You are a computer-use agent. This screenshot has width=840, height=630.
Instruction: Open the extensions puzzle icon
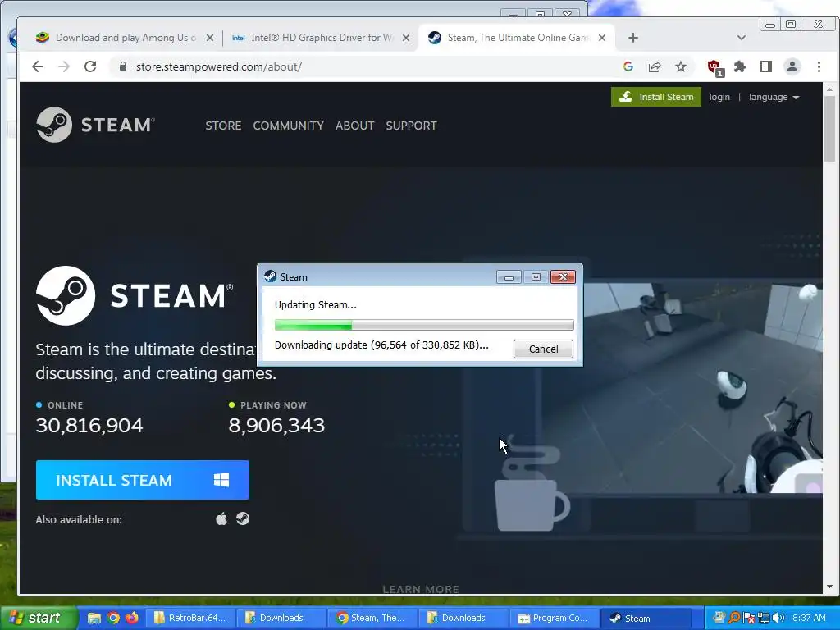click(740, 66)
